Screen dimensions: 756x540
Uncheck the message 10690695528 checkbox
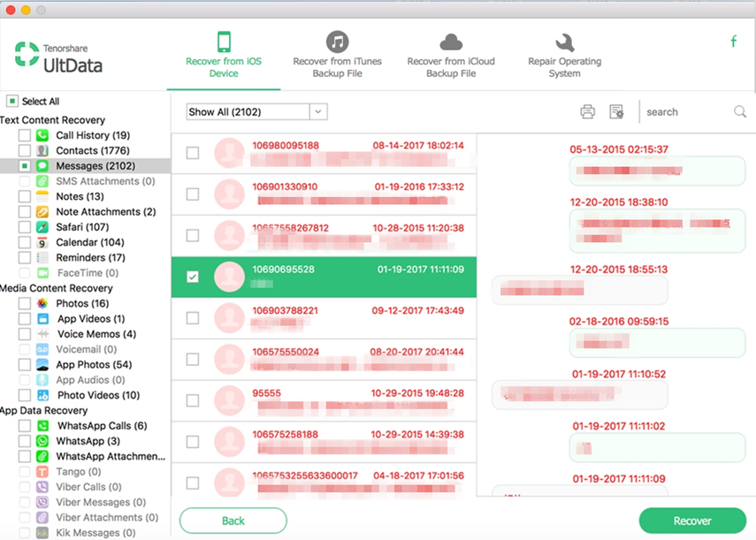193,277
